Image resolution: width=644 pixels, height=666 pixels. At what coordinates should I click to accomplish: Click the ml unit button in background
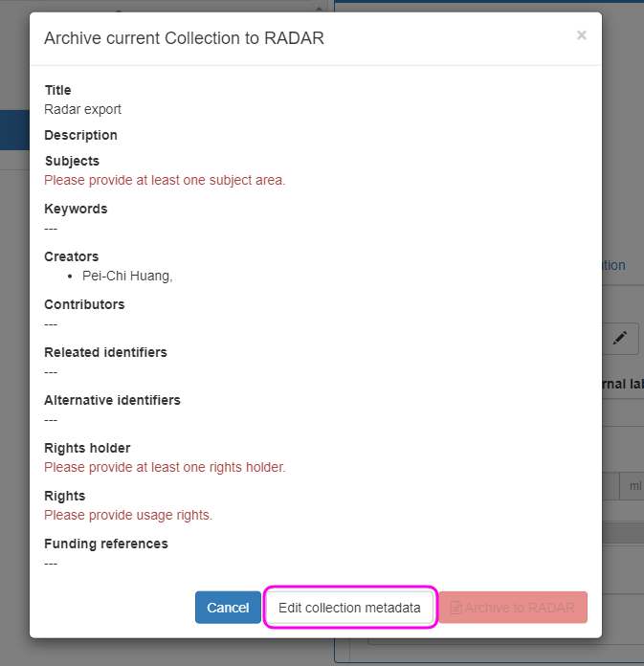tap(633, 486)
